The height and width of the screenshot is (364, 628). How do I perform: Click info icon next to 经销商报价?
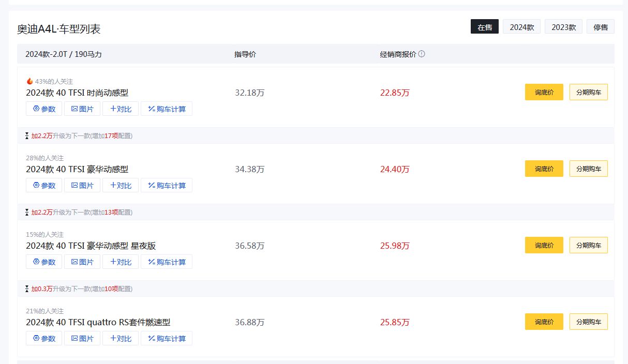pos(422,54)
